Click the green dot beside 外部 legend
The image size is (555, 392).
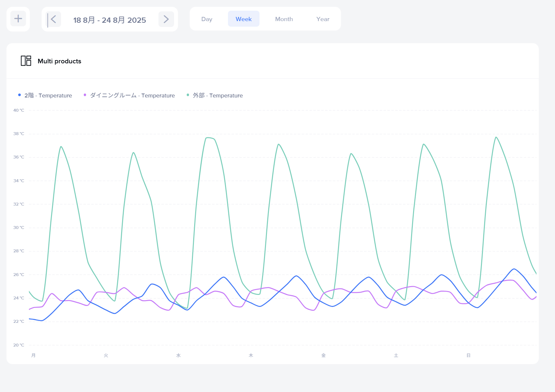pos(188,95)
